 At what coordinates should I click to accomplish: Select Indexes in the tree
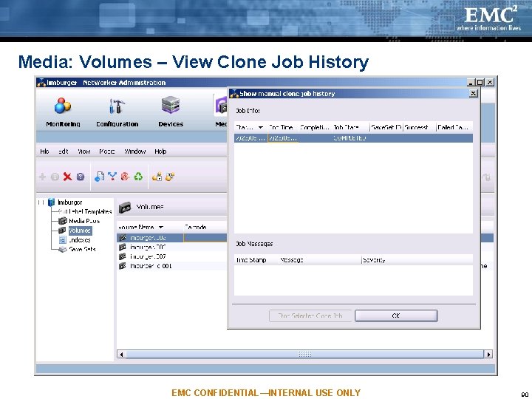click(79, 240)
